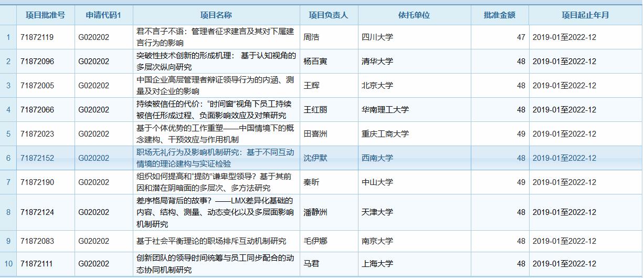Select approval number 71872096
Image resolution: width=644 pixels, height=278 pixels.
pyautogui.click(x=37, y=61)
